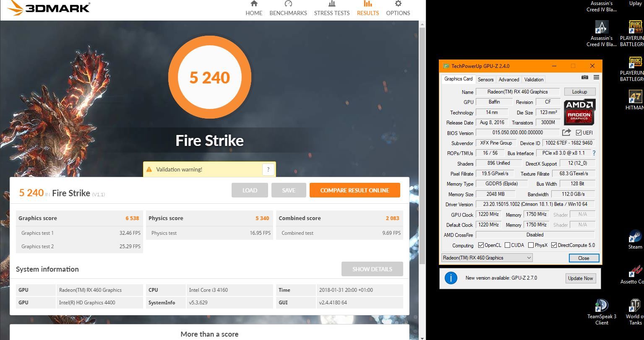Toggle DirectCompute 5.0 checkbox
The height and width of the screenshot is (340, 644).
tap(554, 245)
